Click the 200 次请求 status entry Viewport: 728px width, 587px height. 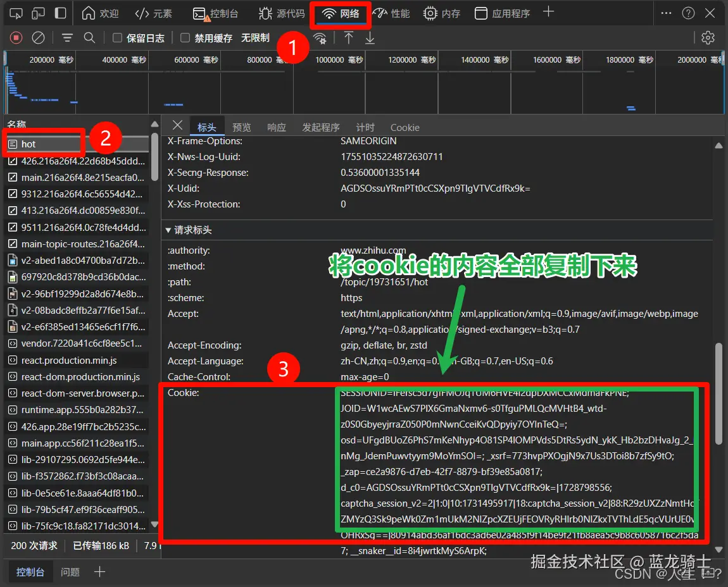[x=34, y=546]
